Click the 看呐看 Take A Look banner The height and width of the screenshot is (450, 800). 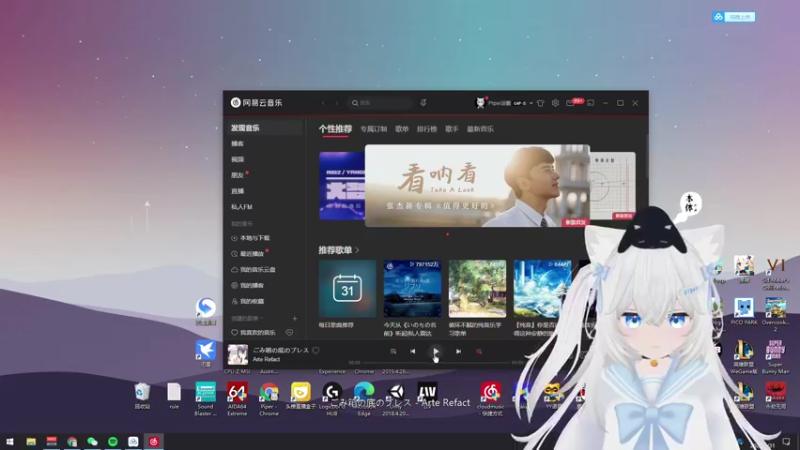pos(478,186)
